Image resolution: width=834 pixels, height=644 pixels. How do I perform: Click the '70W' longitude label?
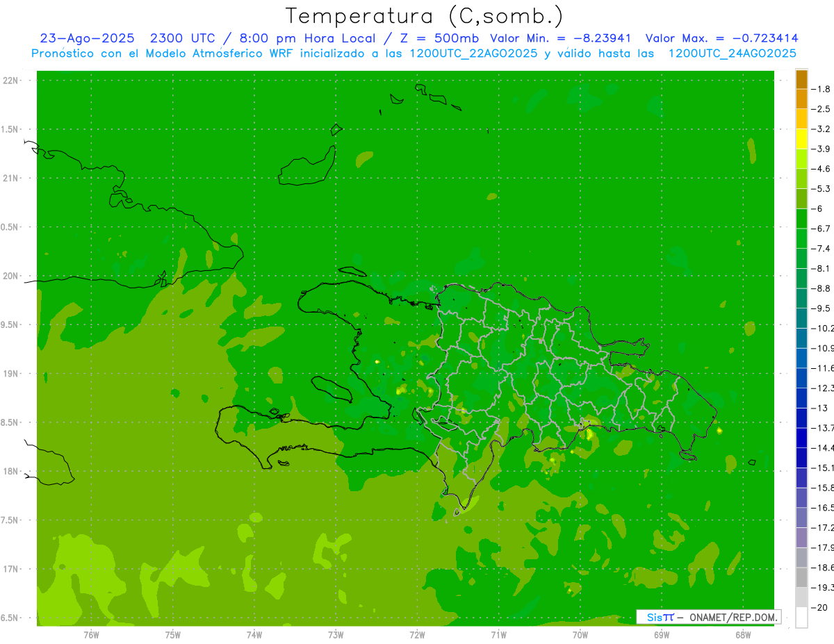[x=580, y=634]
